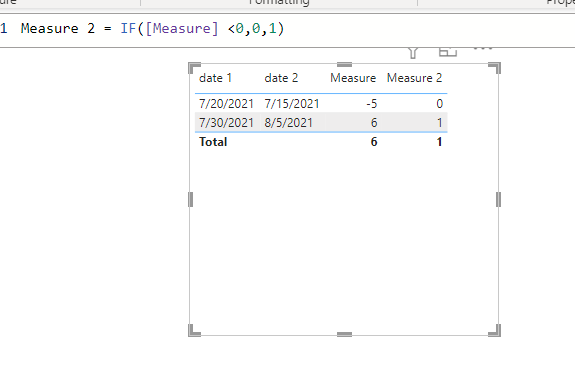Select the 7/20/2021 cell

coord(226,104)
